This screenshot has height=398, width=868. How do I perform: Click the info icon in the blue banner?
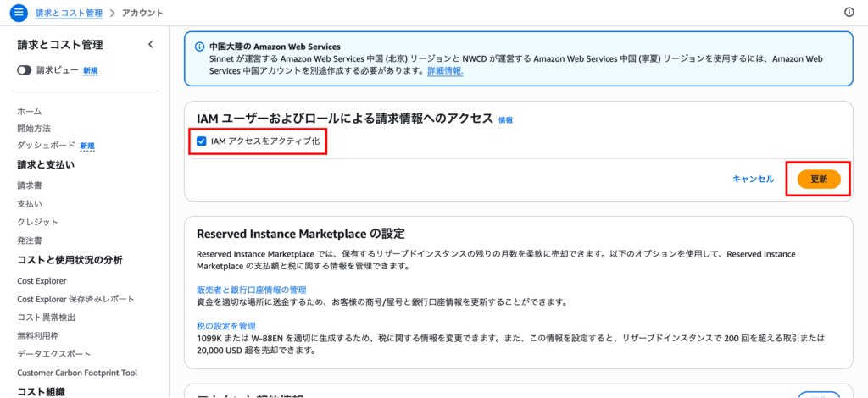(200, 47)
